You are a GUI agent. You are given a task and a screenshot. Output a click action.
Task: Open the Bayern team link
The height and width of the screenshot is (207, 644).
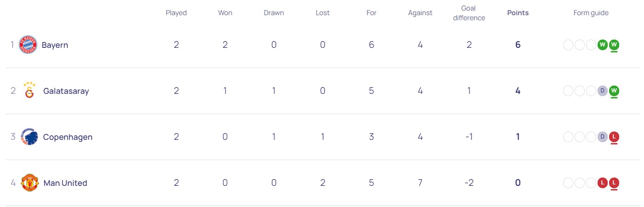click(55, 45)
